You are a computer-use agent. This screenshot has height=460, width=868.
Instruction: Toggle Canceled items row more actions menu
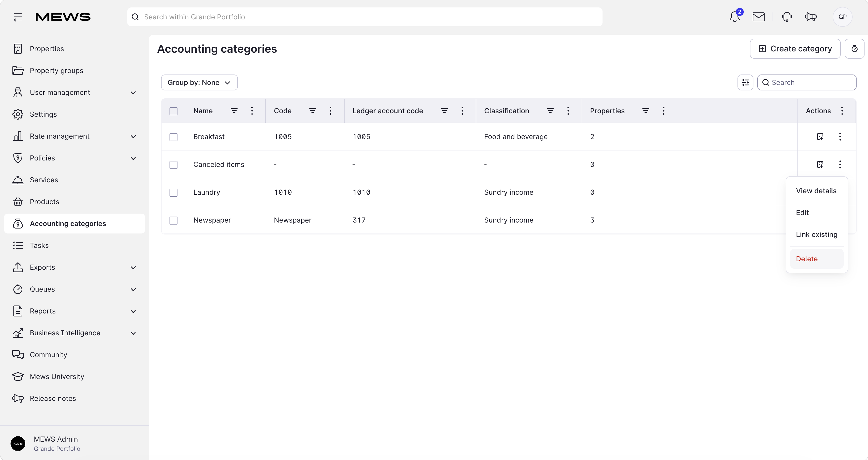[840, 165]
